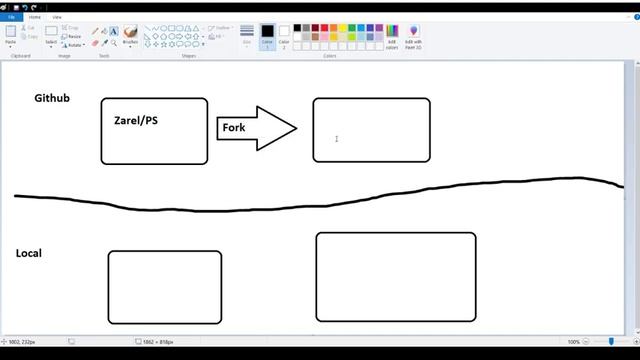Choose the orange palette swatch
Screen dimensions: 640x360
pos(333,28)
